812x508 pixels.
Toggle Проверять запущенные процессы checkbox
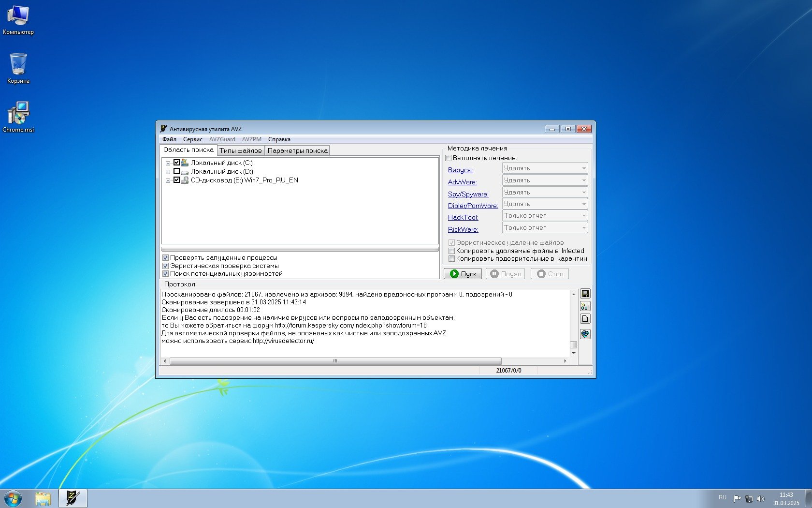pyautogui.click(x=165, y=258)
